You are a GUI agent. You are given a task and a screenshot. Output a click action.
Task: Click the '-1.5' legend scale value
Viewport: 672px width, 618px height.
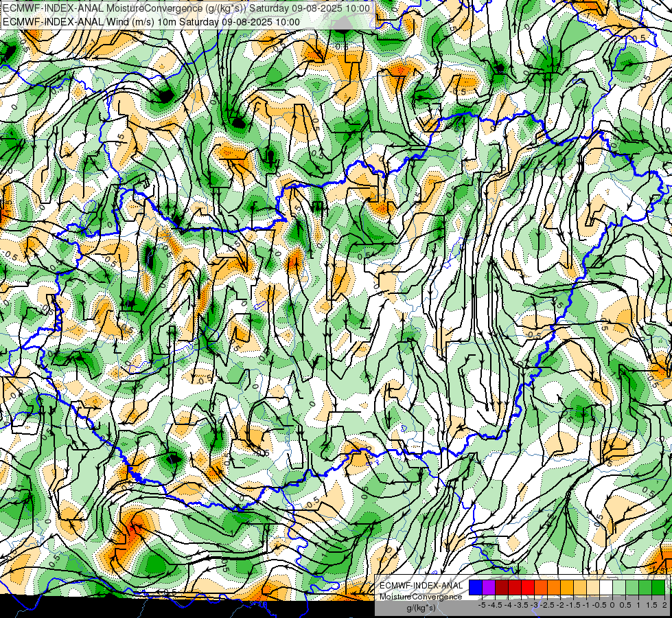point(573,605)
